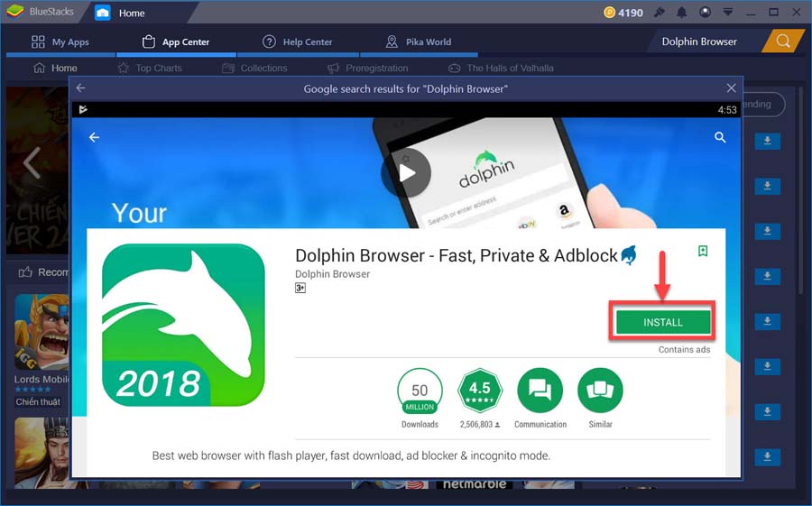
Task: Click previous banner arrow on left carousel
Action: [32, 162]
